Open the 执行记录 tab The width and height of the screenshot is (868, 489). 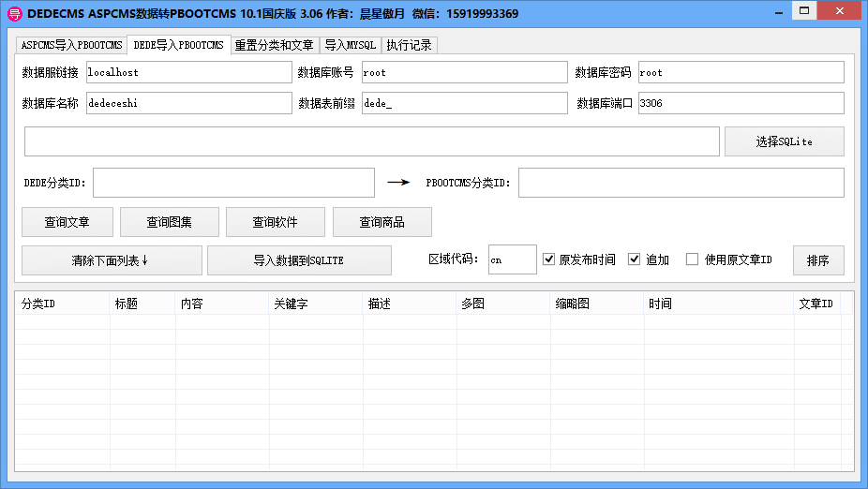(410, 45)
